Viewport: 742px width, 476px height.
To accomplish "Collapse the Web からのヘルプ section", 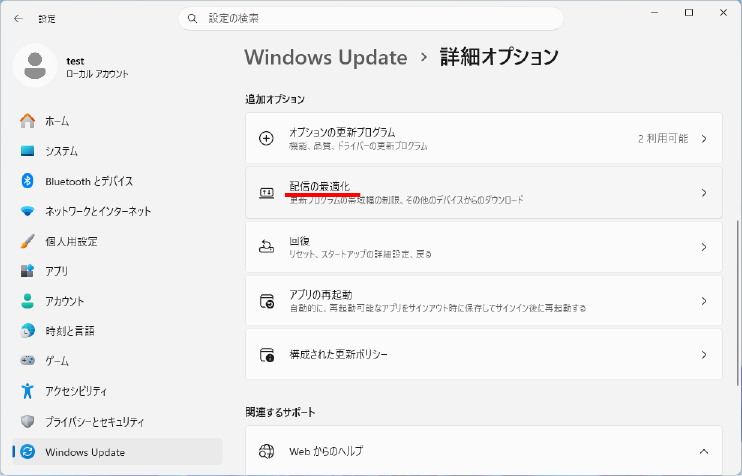I will point(704,451).
